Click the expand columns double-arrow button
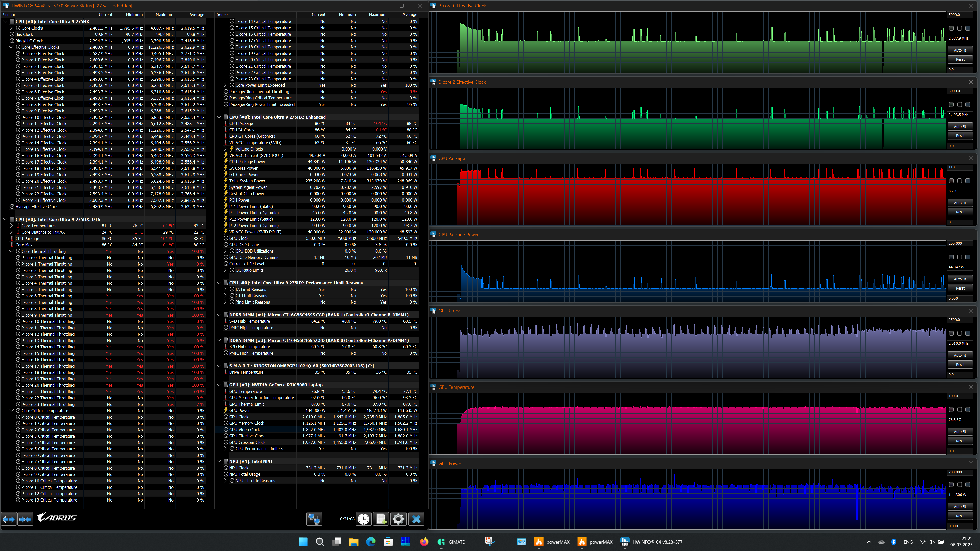 click(x=9, y=519)
